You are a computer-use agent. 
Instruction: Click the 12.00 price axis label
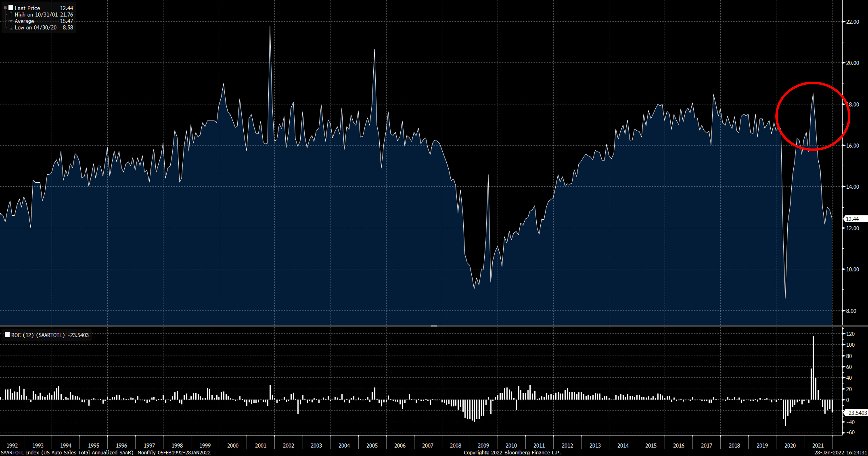coord(852,228)
